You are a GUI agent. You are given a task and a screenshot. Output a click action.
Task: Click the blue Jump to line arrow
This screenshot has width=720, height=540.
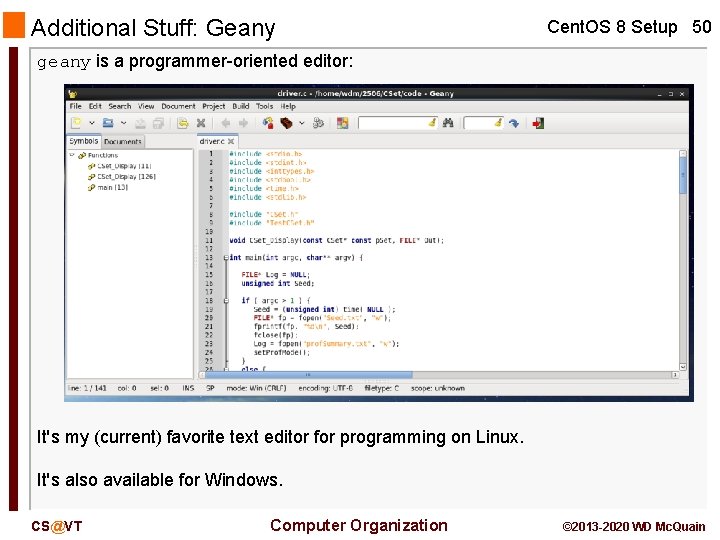[514, 123]
